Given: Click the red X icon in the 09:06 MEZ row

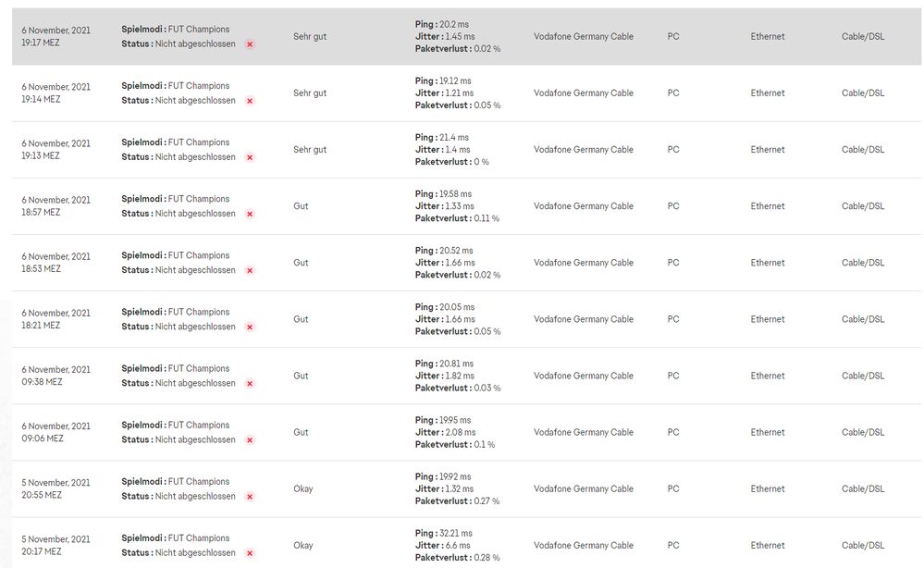Looking at the screenshot, I should tap(250, 439).
